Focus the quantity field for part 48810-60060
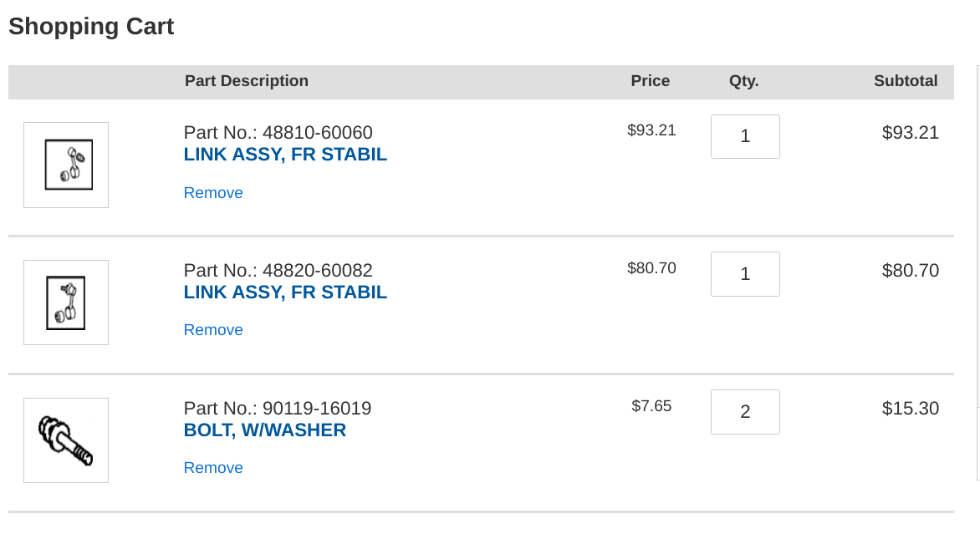This screenshot has height=534, width=980. (x=745, y=137)
